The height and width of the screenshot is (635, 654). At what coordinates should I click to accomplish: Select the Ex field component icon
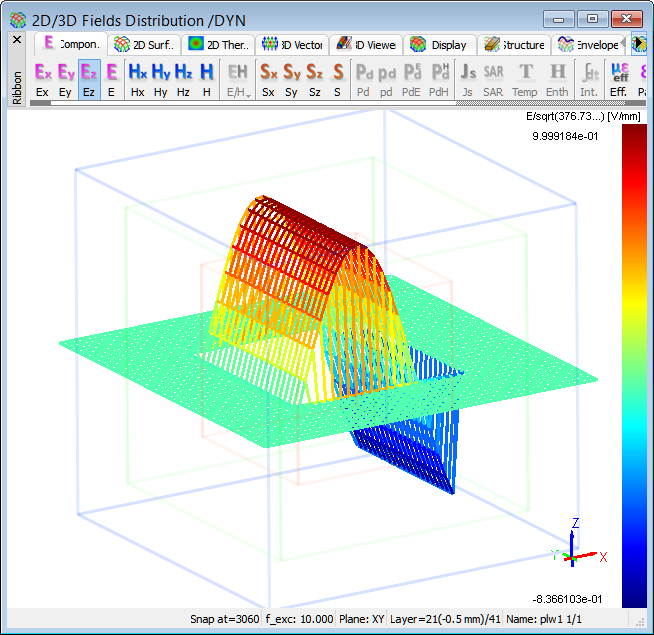pyautogui.click(x=42, y=79)
